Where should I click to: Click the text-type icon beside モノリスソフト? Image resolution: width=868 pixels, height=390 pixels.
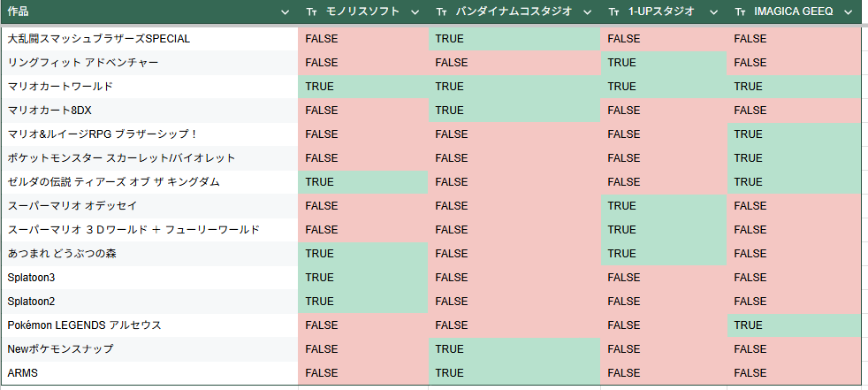click(311, 12)
